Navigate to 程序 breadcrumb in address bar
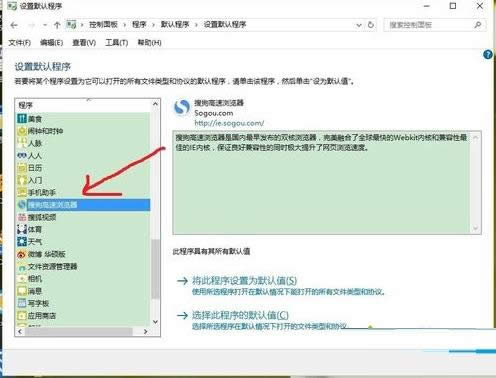Screen dimensions: 496x378 point(139,25)
